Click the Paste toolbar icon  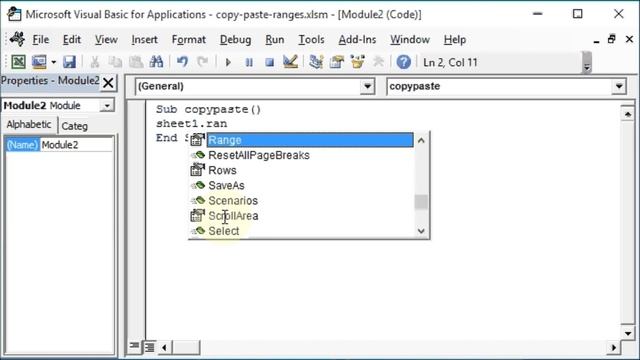136,62
